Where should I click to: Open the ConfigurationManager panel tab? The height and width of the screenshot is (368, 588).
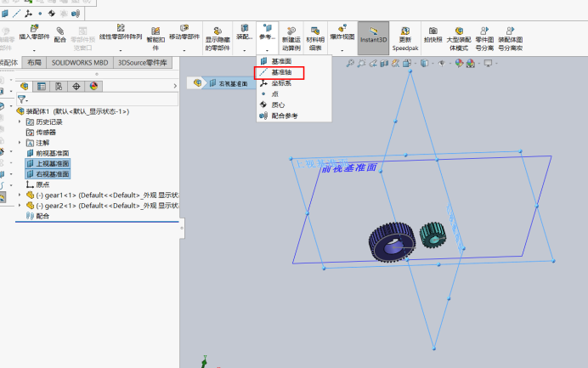(x=59, y=87)
